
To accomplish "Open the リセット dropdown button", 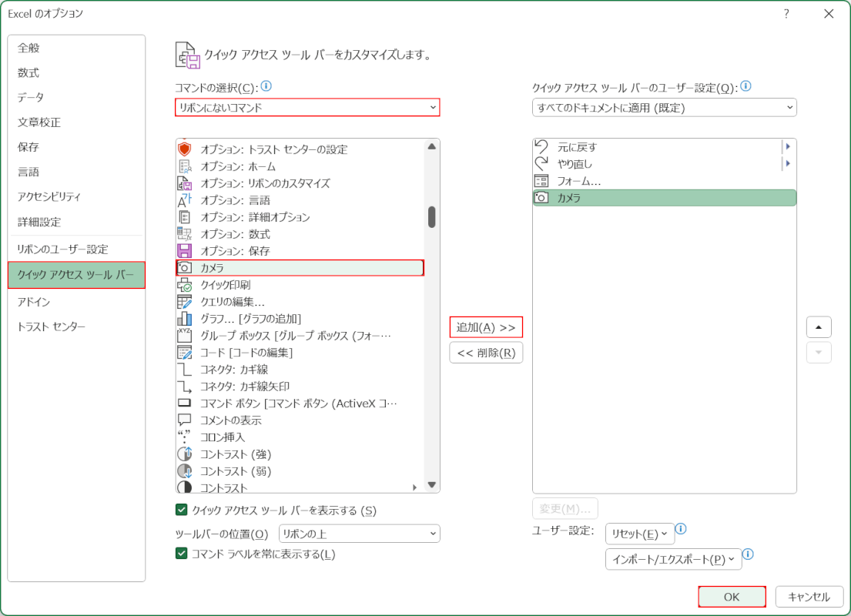I will tap(639, 534).
